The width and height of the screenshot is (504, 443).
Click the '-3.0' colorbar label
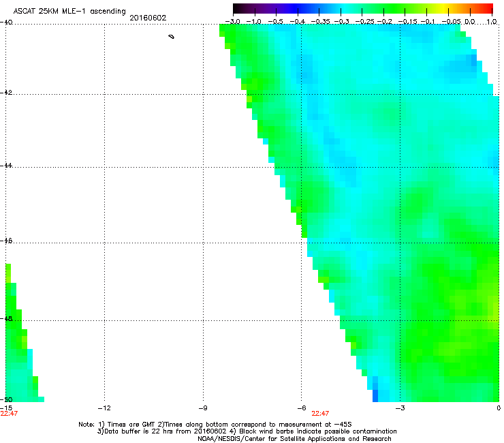click(233, 22)
